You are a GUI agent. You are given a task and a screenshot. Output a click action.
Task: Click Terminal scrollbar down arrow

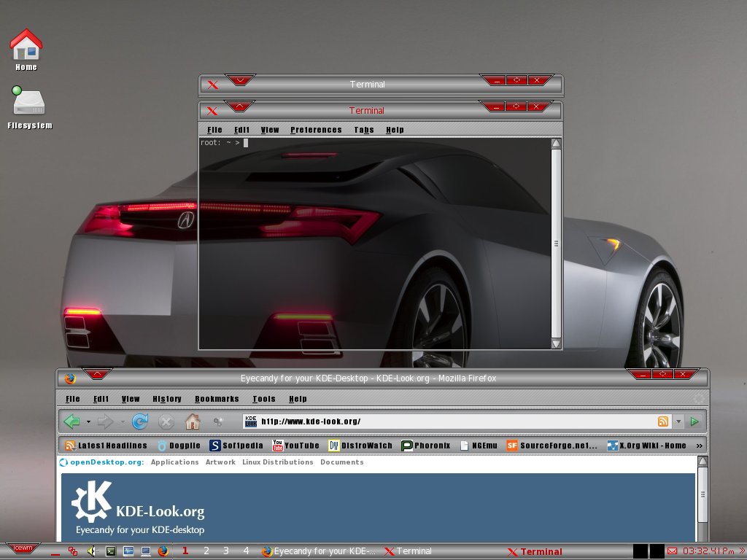pyautogui.click(x=556, y=343)
